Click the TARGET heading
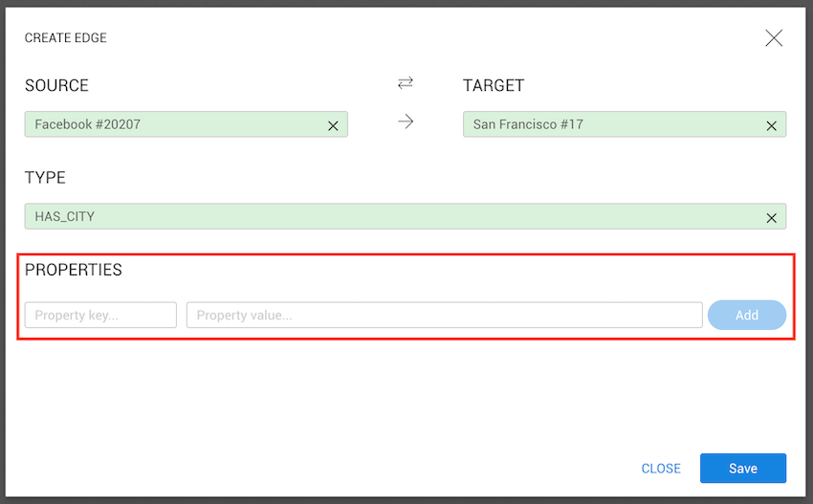This screenshot has height=504, width=813. coord(494,86)
